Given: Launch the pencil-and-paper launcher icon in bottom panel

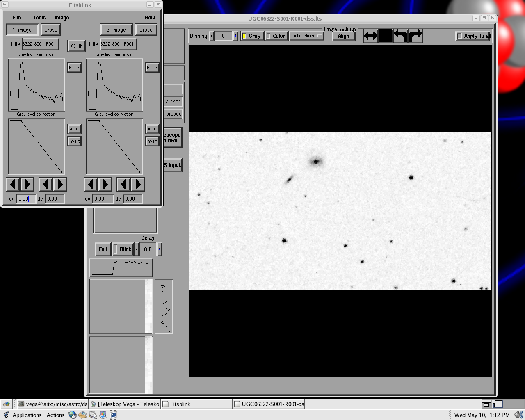Looking at the screenshot, I should pyautogui.click(x=93, y=415).
